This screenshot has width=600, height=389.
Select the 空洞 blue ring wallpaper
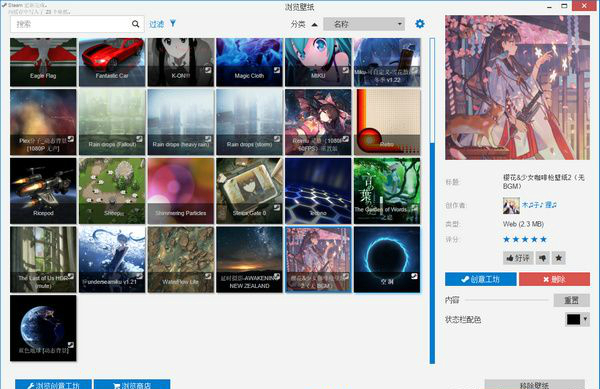click(387, 259)
